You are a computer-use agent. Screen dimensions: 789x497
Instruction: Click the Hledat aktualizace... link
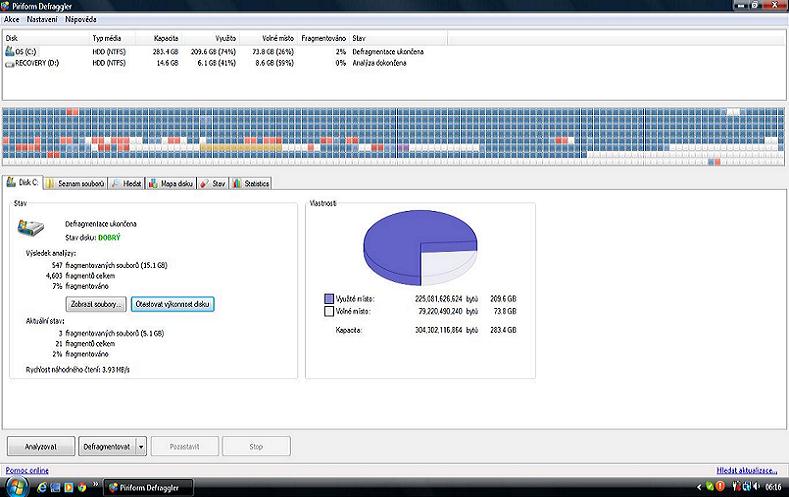pyautogui.click(x=747, y=470)
